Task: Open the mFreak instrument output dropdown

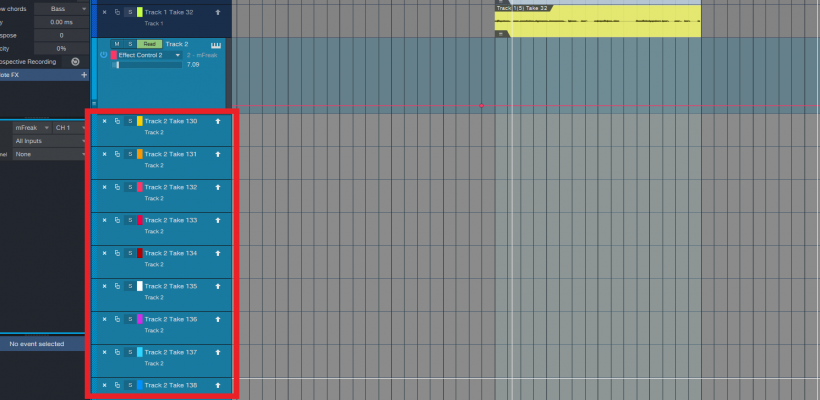Action: [x=32, y=128]
